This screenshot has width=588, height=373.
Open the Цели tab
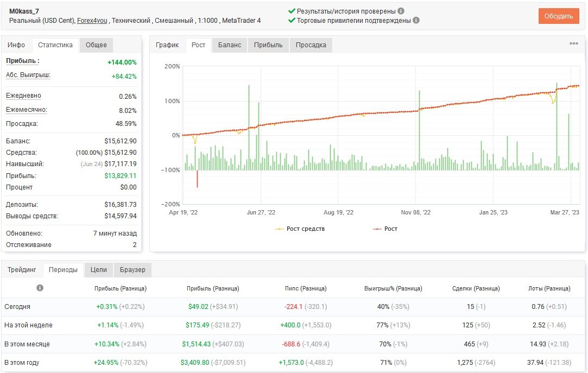pos(99,269)
